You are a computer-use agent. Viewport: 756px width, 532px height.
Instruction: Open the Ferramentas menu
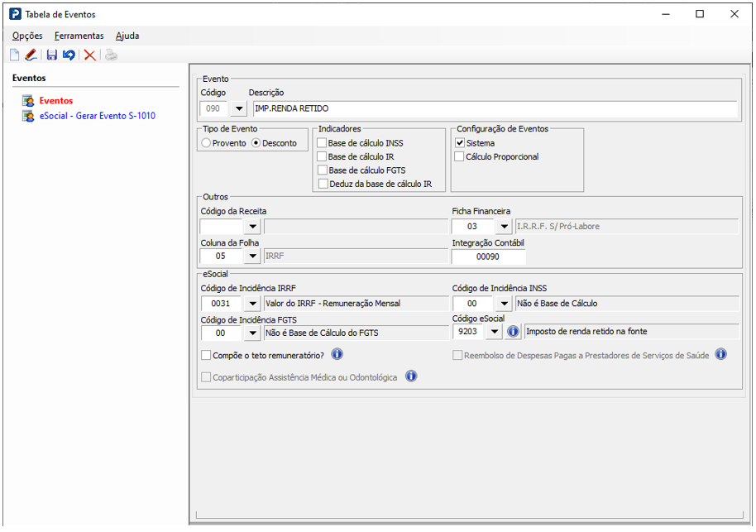click(x=79, y=36)
